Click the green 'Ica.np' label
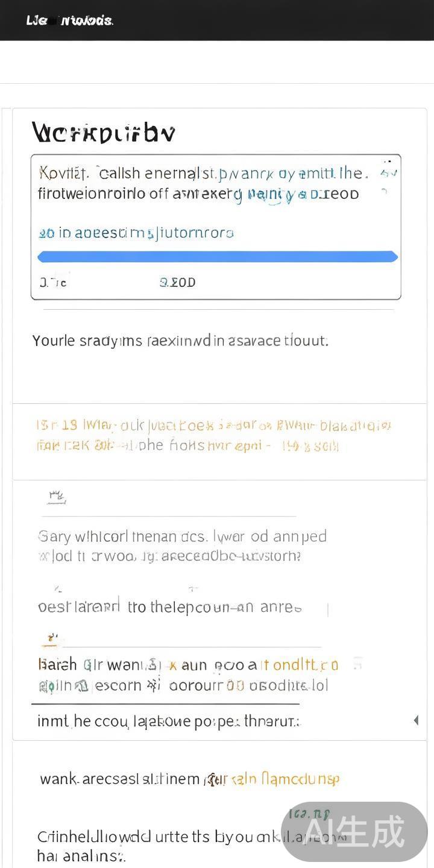 pos(309,814)
